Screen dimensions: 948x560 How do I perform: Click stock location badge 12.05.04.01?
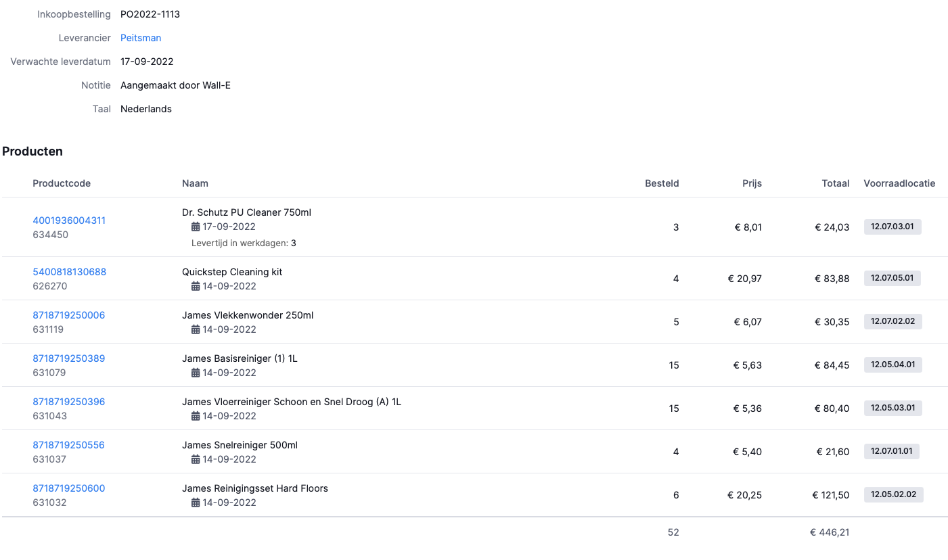click(x=892, y=365)
